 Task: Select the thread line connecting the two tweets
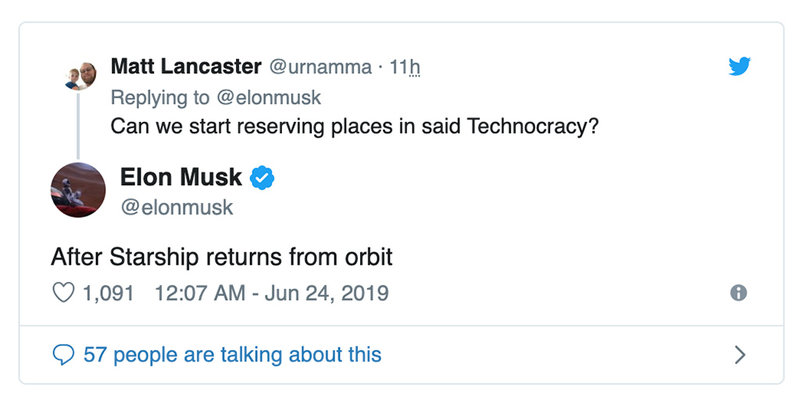point(78,126)
